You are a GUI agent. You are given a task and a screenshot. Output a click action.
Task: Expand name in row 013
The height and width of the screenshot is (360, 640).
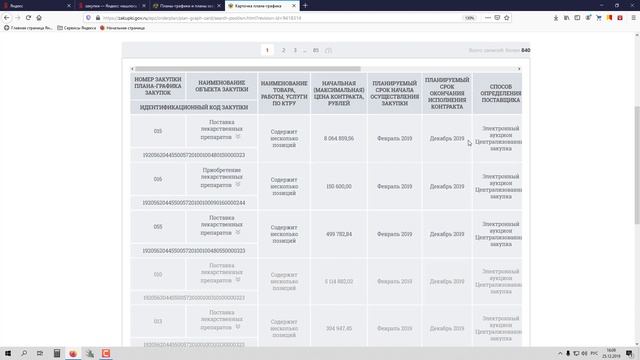click(x=238, y=327)
